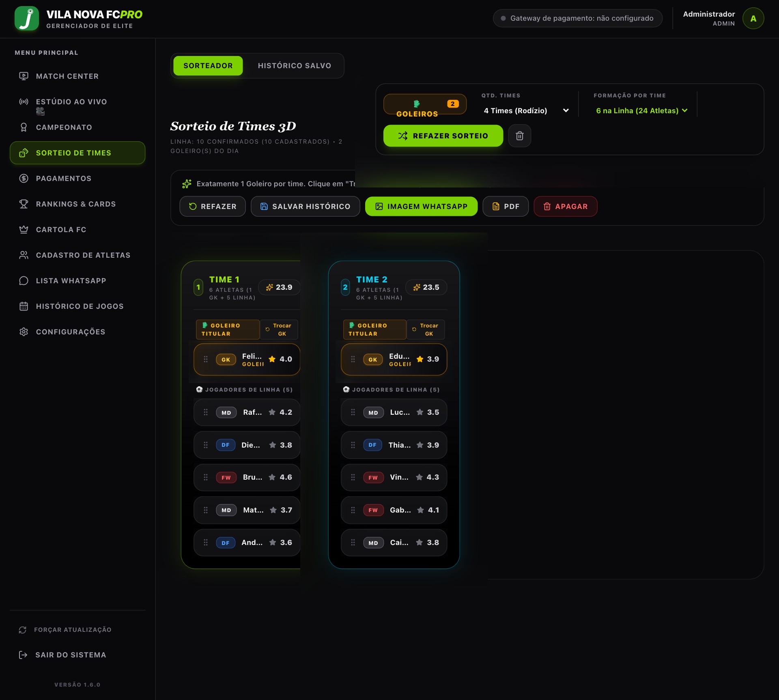The height and width of the screenshot is (700, 779).
Task: Click Time 1 number badge
Action: coord(198,288)
